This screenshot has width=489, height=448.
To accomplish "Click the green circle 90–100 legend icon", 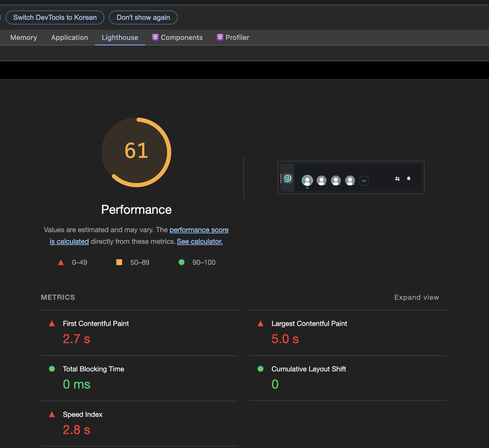I will 182,262.
